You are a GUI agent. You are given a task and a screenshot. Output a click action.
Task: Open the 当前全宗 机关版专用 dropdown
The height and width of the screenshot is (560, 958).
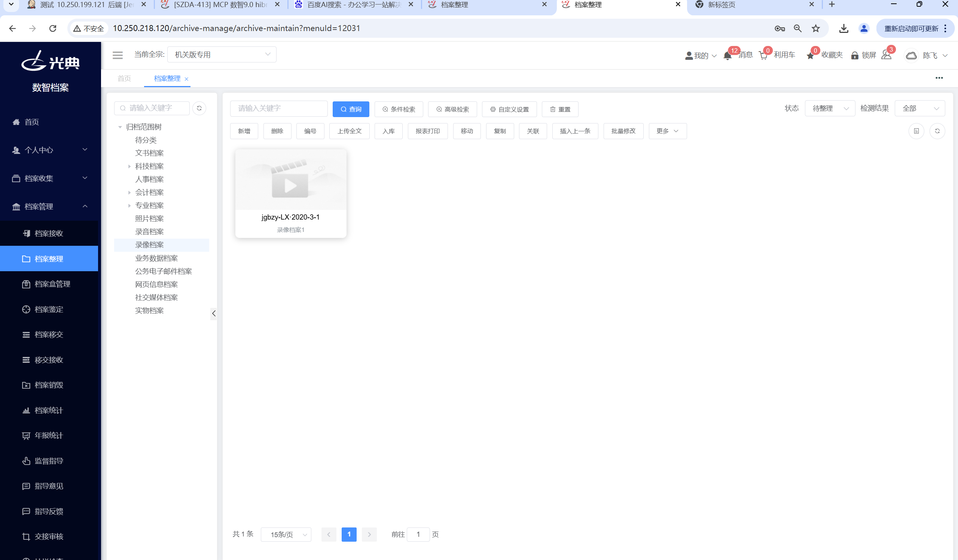[x=222, y=55]
